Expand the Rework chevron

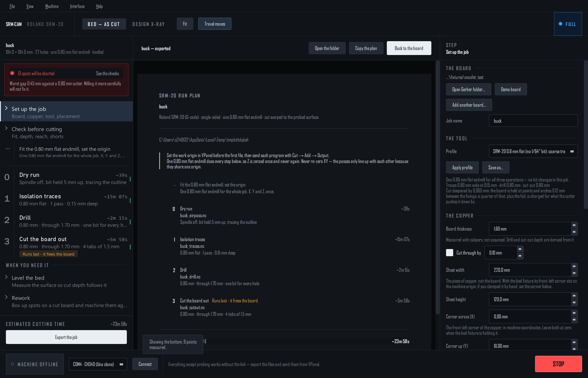click(x=6, y=297)
